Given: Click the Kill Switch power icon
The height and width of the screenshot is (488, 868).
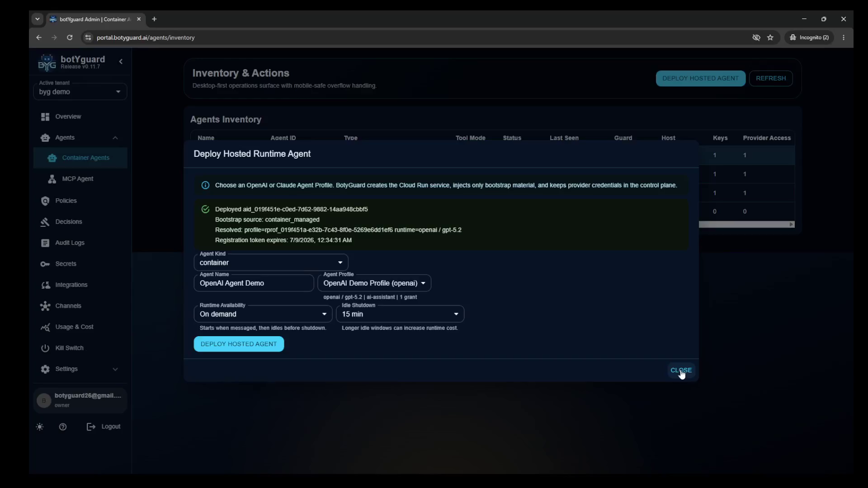Looking at the screenshot, I should click(45, 348).
